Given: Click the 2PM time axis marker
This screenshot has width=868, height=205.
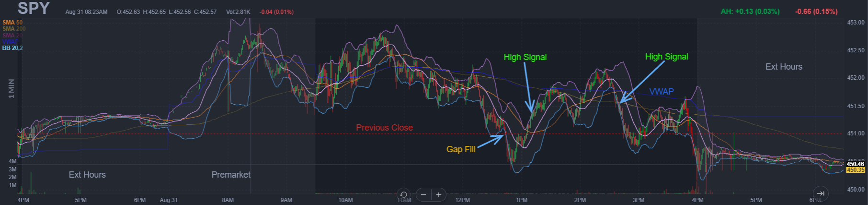Looking at the screenshot, I should tap(580, 200).
